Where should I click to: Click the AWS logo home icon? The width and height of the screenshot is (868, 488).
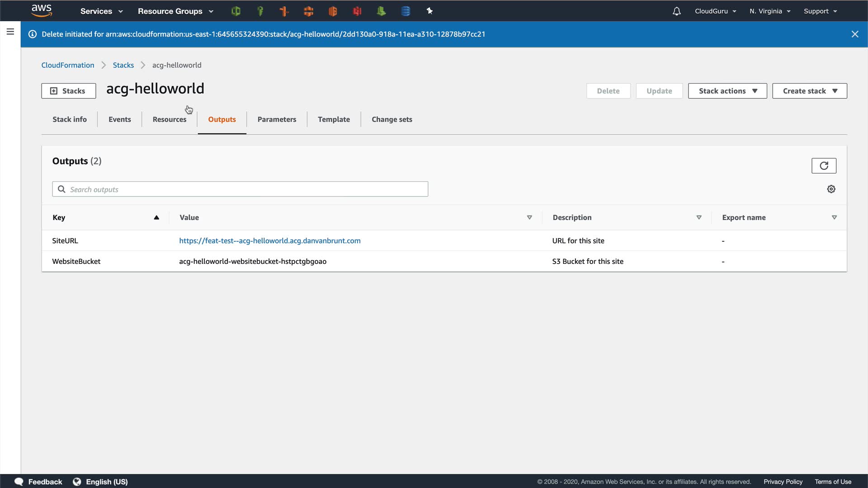(42, 10)
